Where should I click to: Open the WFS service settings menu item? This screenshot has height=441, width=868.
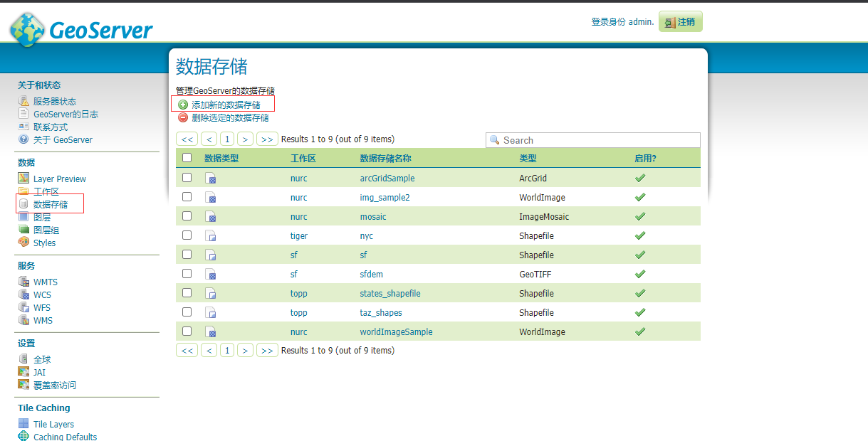[42, 308]
